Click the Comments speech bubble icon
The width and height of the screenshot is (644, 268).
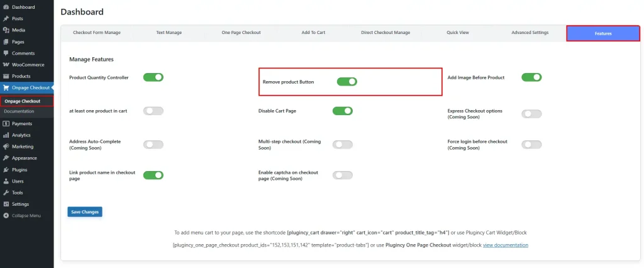[x=6, y=53]
